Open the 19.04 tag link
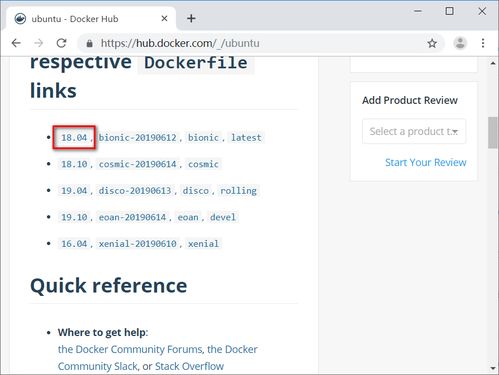 (x=74, y=191)
